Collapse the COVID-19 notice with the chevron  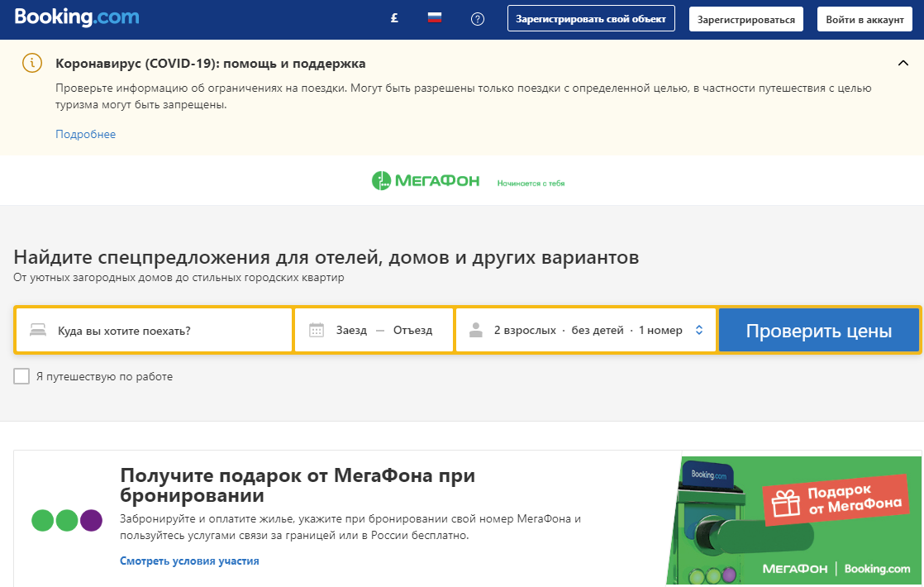pyautogui.click(x=903, y=63)
